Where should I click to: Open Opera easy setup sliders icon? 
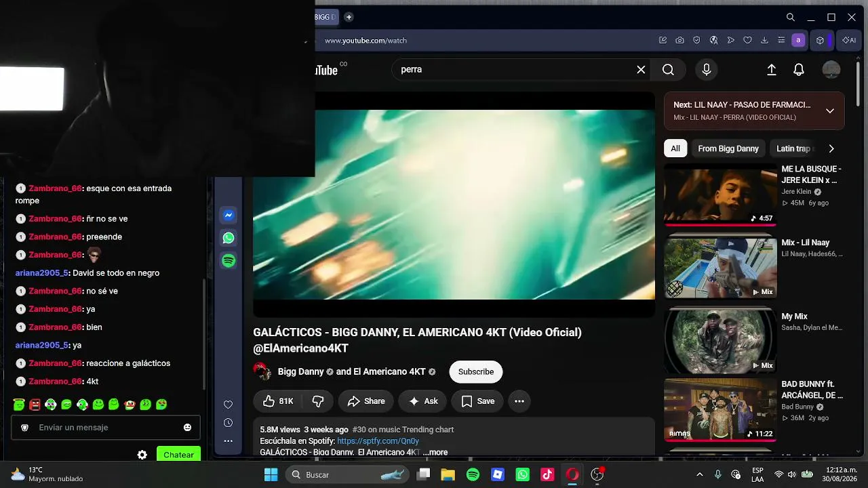click(x=781, y=40)
